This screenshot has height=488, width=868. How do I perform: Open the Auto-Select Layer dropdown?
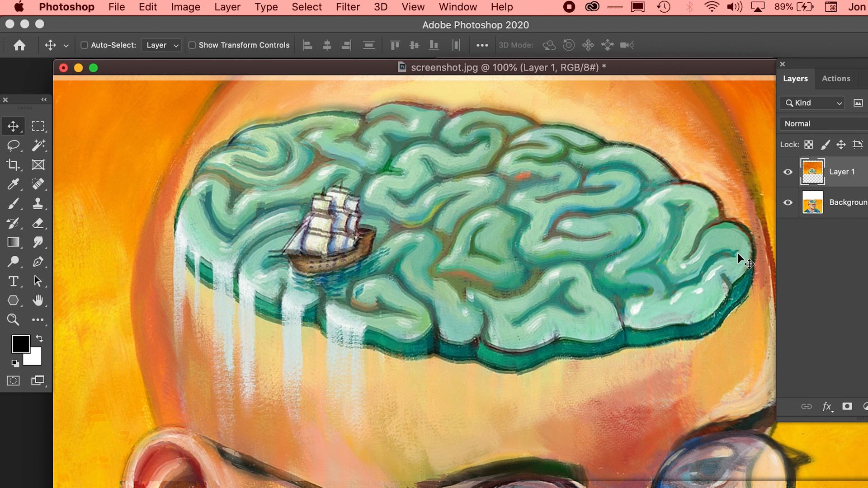pos(162,45)
